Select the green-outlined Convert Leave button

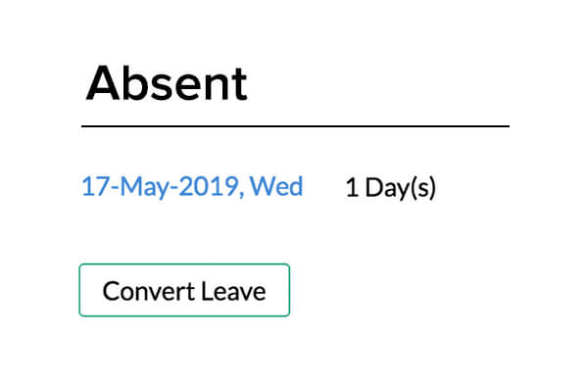(x=184, y=290)
